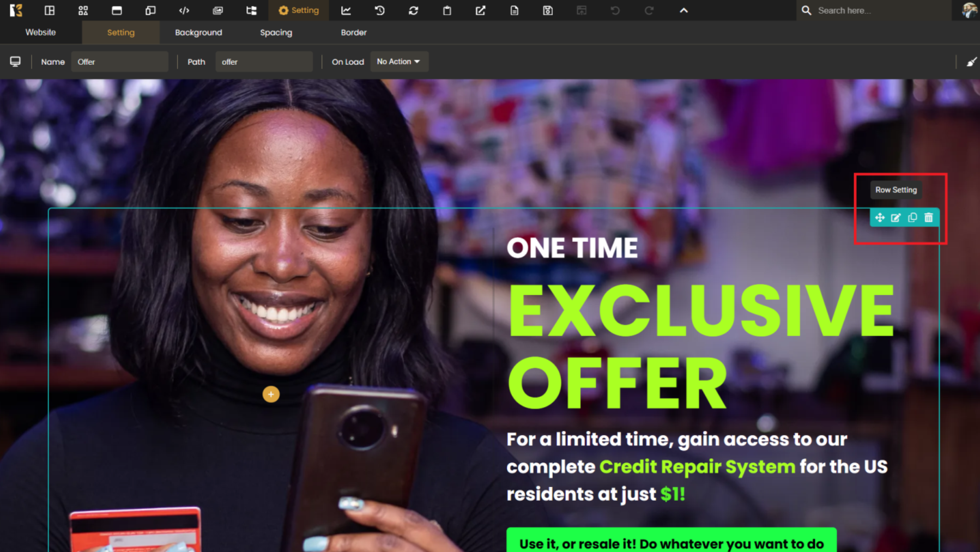The height and width of the screenshot is (552, 980).
Task: Click the refresh sync arrows icon
Action: pyautogui.click(x=414, y=10)
